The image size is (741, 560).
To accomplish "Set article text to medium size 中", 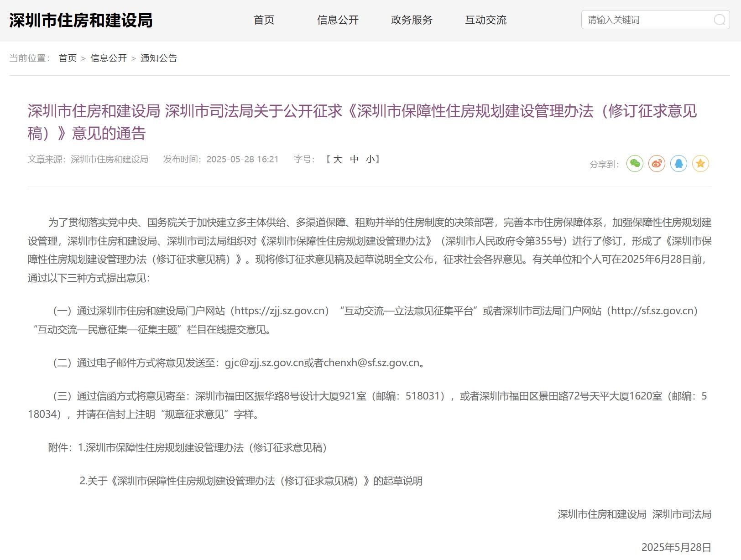I will pos(354,159).
